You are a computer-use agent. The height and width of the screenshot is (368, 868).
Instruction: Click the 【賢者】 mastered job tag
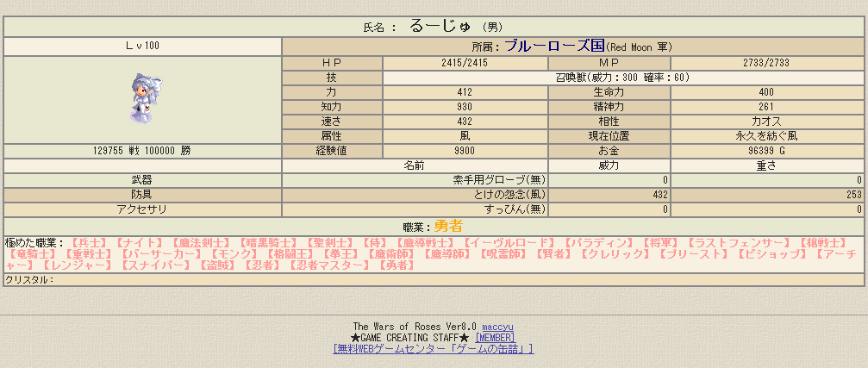click(x=554, y=254)
